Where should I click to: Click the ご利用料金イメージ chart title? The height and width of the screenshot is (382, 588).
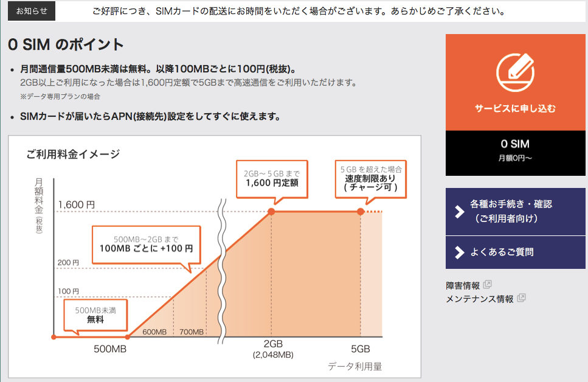[x=73, y=154]
